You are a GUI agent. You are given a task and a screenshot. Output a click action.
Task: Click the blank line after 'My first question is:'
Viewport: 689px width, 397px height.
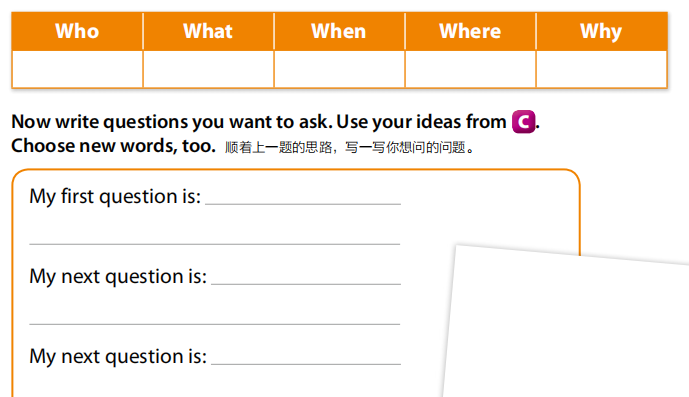pyautogui.click(x=303, y=204)
